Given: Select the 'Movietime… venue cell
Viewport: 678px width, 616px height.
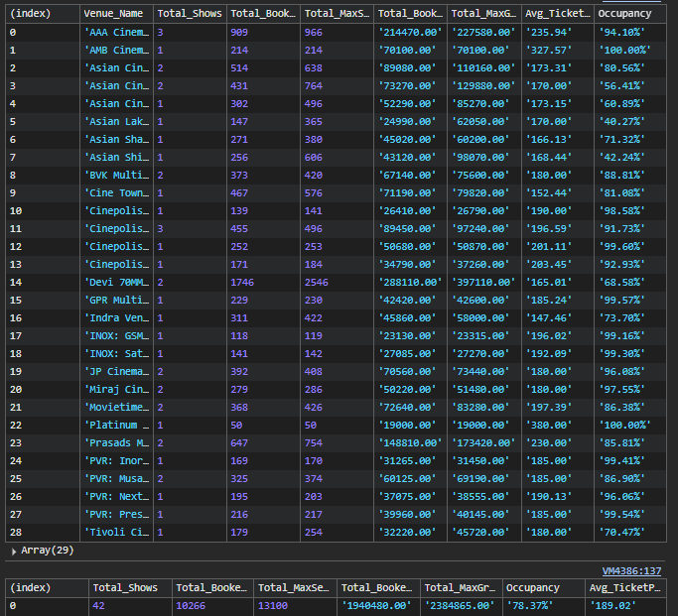Looking at the screenshot, I should pos(116,408).
